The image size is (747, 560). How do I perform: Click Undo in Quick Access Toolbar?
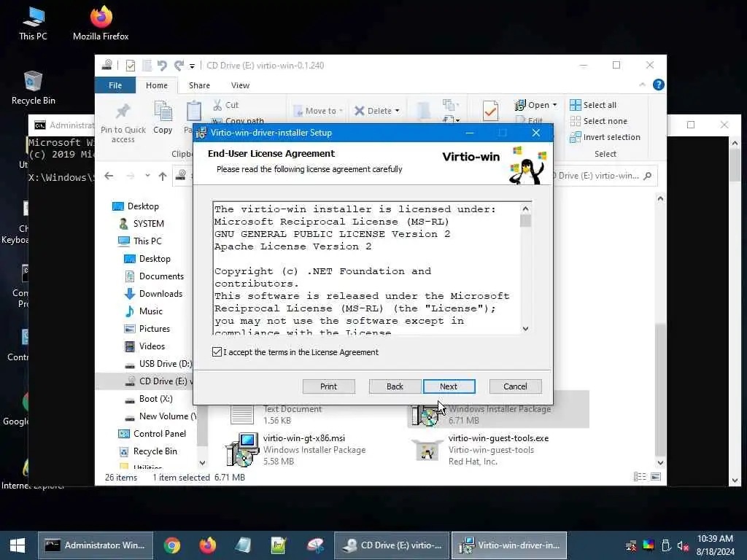[162, 65]
